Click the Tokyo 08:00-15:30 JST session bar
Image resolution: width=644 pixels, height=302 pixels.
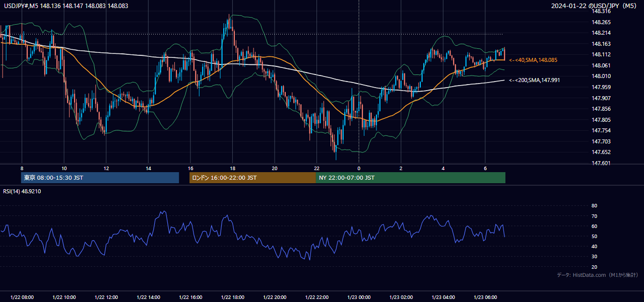click(100, 178)
